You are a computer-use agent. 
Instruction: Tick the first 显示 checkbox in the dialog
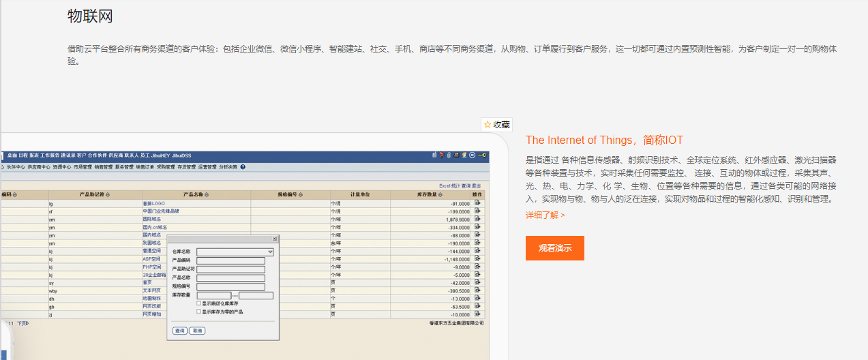tap(198, 303)
